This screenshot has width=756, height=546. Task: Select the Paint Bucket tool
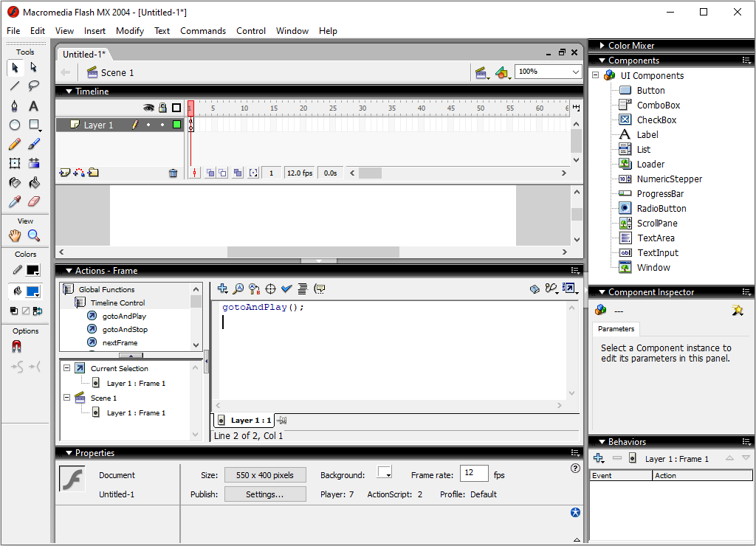pyautogui.click(x=33, y=183)
